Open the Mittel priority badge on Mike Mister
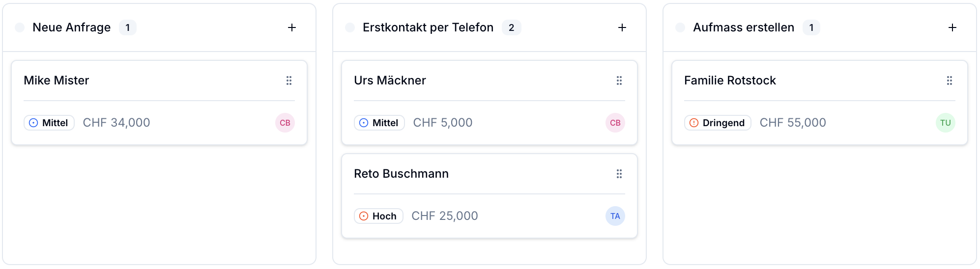This screenshot has height=269, width=980. (49, 123)
